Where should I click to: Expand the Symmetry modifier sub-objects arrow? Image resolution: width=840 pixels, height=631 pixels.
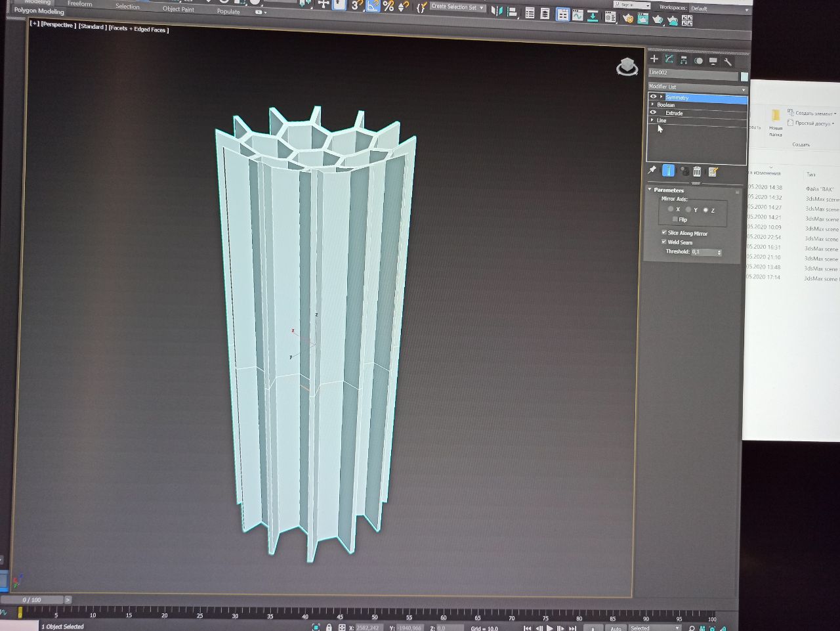[661, 97]
